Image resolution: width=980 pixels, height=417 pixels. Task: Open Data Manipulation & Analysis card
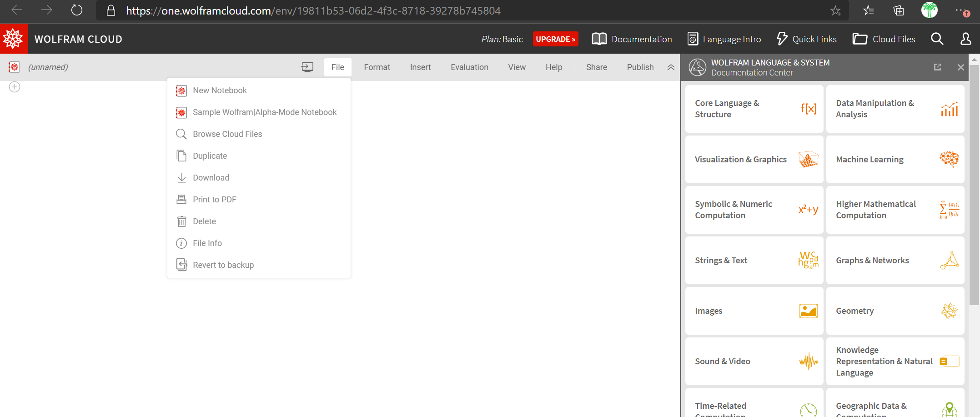pyautogui.click(x=895, y=109)
